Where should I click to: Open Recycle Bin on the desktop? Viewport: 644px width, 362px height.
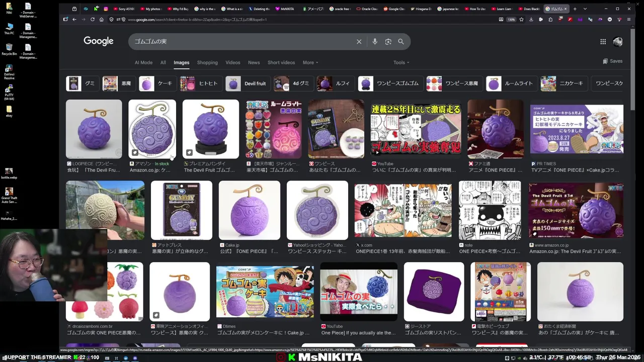click(9, 49)
